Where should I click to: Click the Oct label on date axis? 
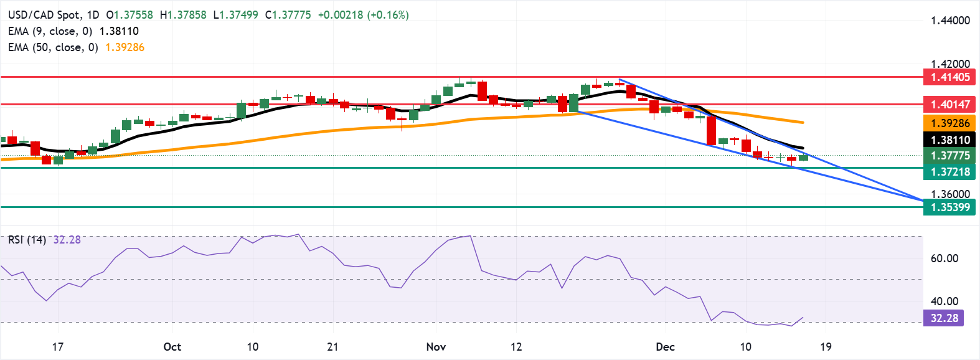[172, 347]
